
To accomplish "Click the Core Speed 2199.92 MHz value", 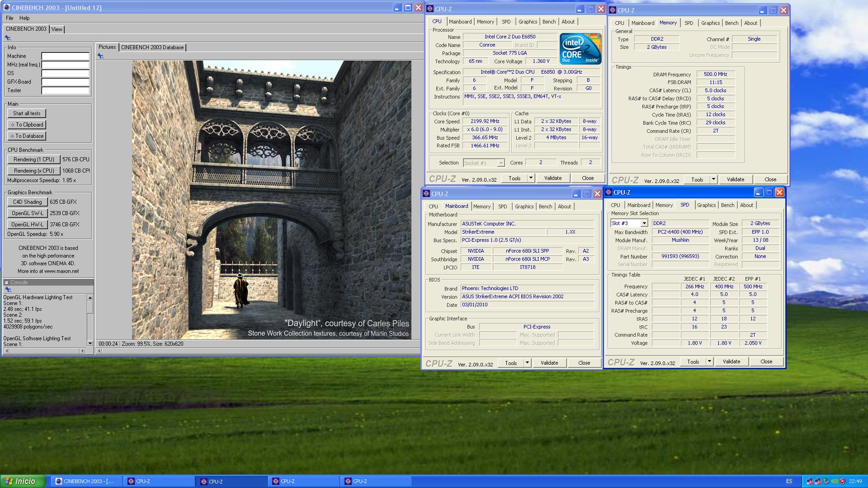I will pyautogui.click(x=485, y=121).
